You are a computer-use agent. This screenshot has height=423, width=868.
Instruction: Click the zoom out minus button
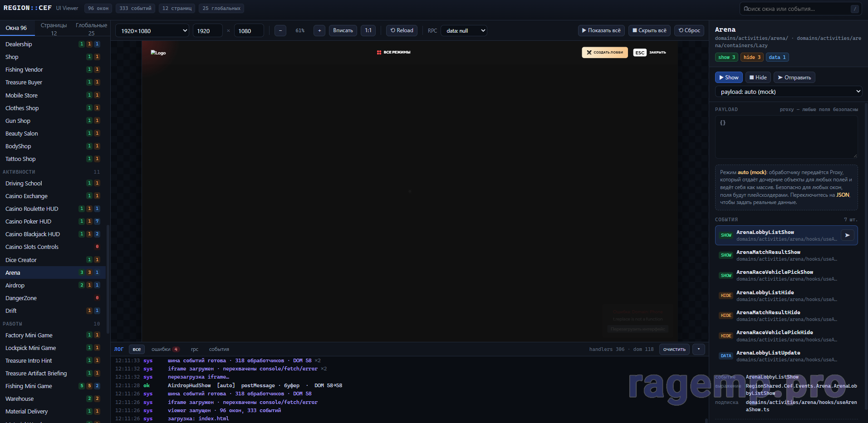[280, 31]
